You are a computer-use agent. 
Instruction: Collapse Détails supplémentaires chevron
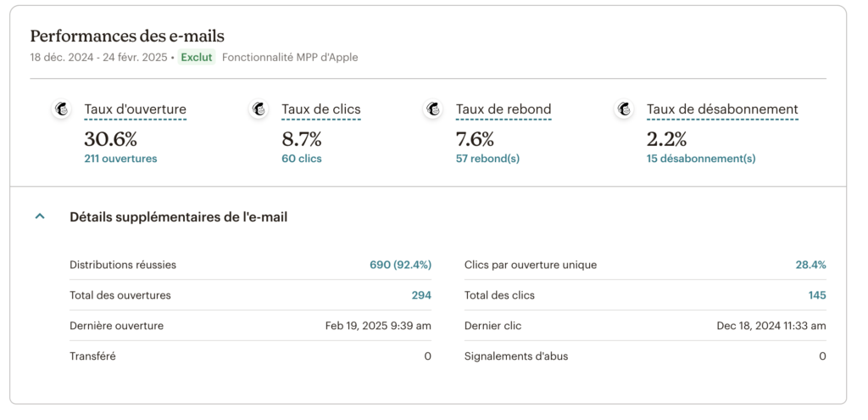click(x=39, y=217)
